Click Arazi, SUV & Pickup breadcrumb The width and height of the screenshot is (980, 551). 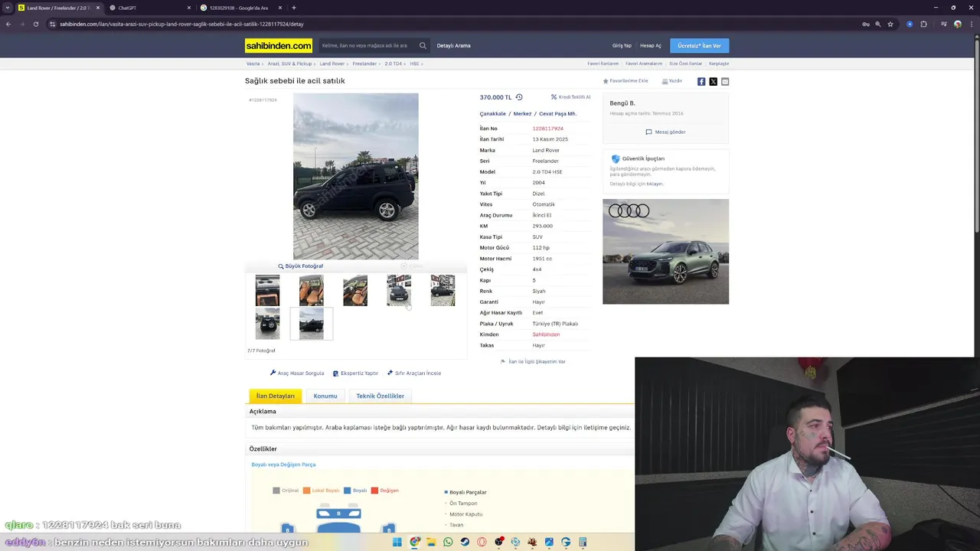pyautogui.click(x=289, y=64)
